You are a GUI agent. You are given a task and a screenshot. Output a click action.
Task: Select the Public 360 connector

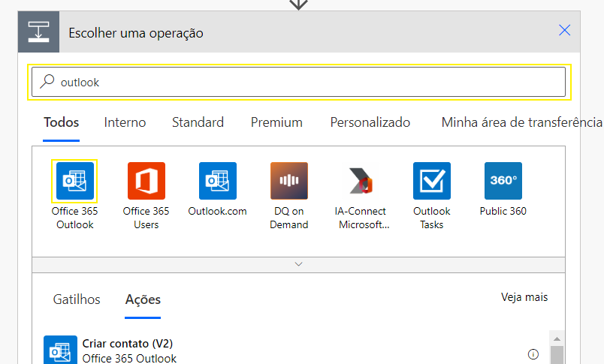click(503, 181)
